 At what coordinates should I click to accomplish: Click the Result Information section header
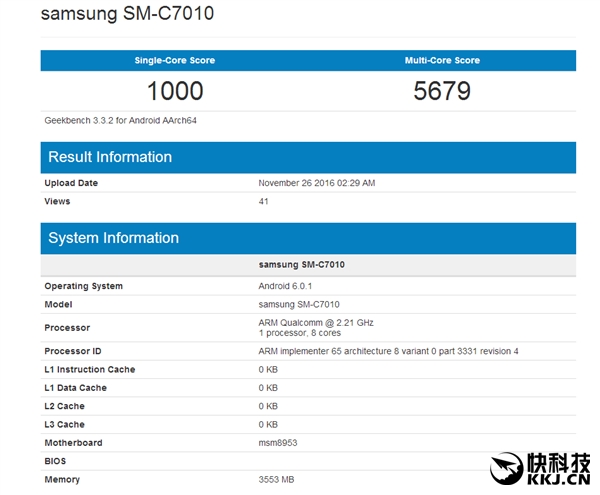click(110, 157)
